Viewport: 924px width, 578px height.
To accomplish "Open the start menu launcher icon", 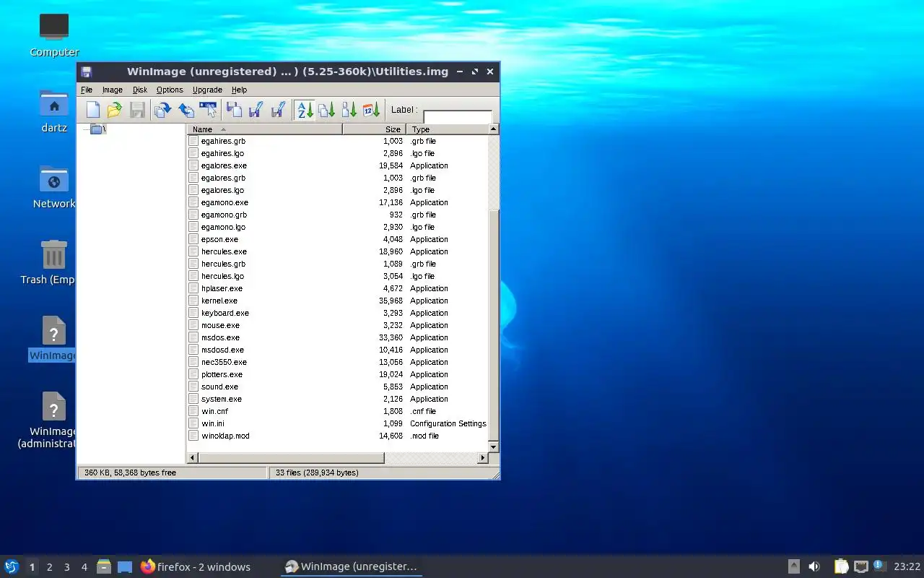I will tap(12, 566).
